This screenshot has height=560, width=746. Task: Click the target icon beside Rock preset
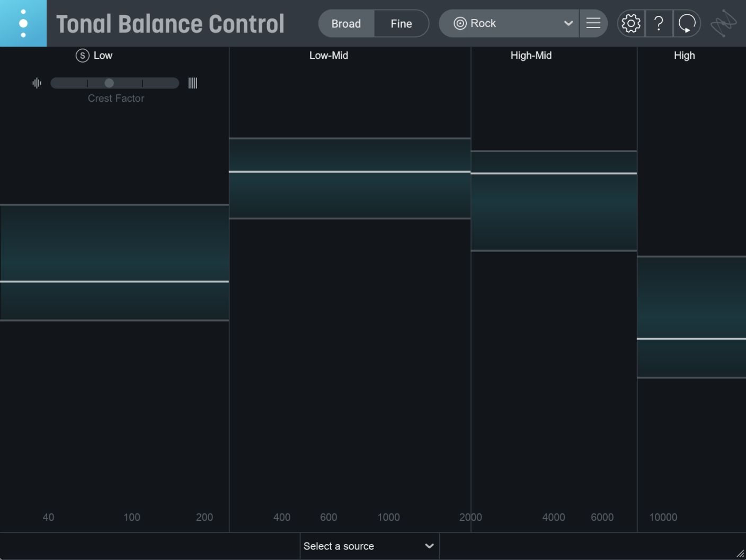tap(460, 23)
